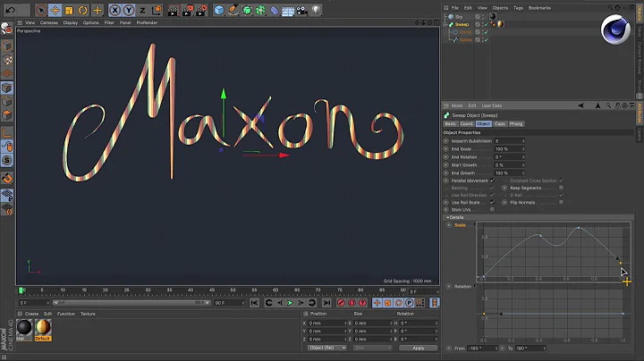Image resolution: width=644 pixels, height=361 pixels.
Task: Click Keyframe Selection question icon
Action: tap(362, 303)
